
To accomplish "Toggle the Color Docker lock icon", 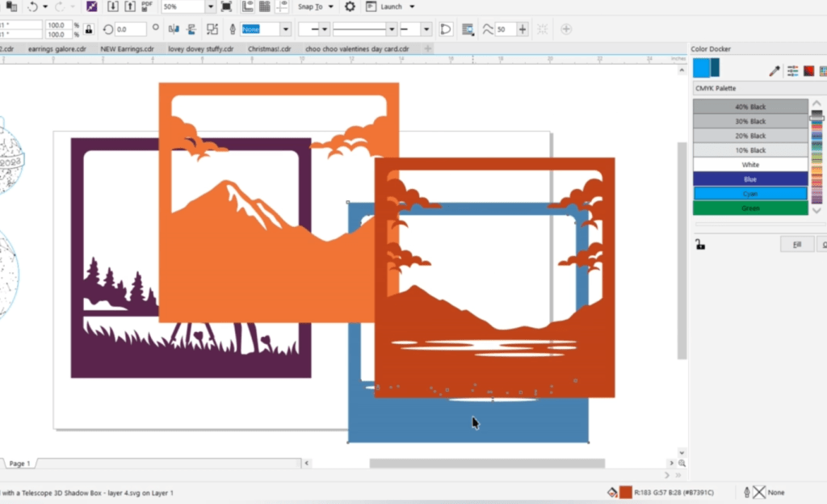I will pos(700,244).
